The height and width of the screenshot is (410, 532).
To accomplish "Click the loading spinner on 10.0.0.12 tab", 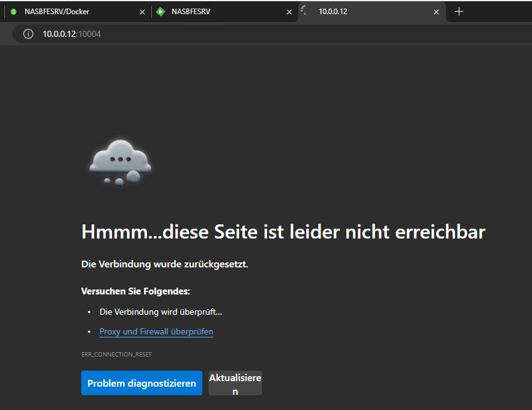I will 304,10.
